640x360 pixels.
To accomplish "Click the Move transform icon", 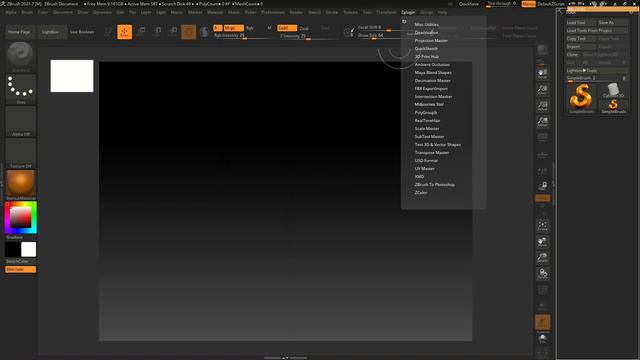I will [141, 32].
